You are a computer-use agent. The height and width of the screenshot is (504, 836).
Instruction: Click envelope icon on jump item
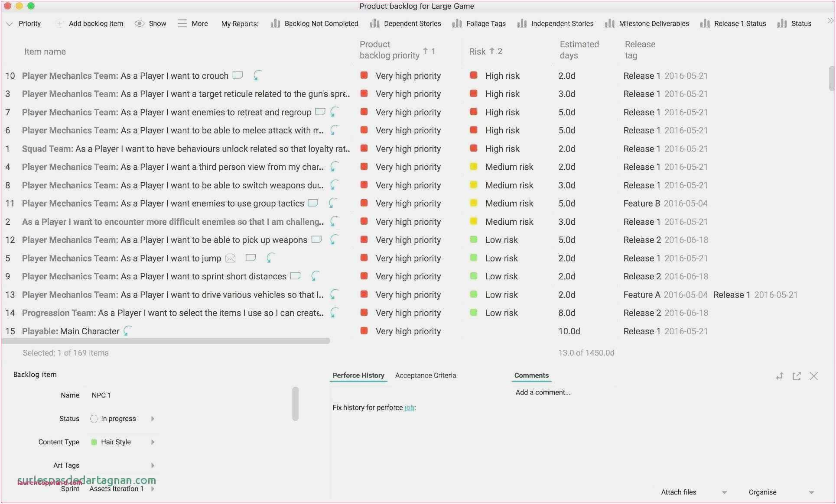pyautogui.click(x=231, y=258)
